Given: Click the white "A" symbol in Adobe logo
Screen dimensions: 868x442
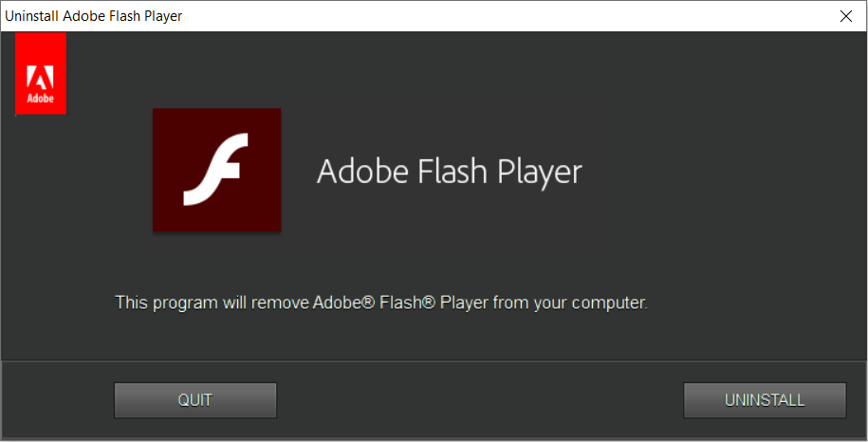Looking at the screenshot, I should 41,78.
